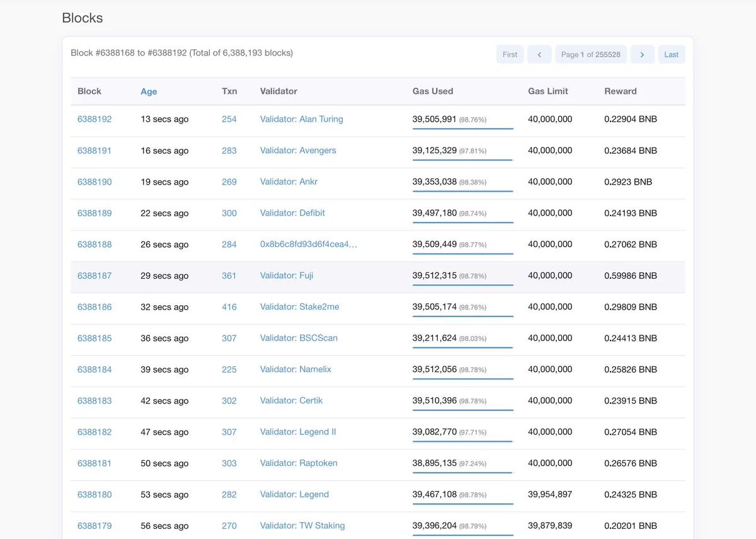Open Validator: Defibit
756x539 pixels.
pos(292,213)
